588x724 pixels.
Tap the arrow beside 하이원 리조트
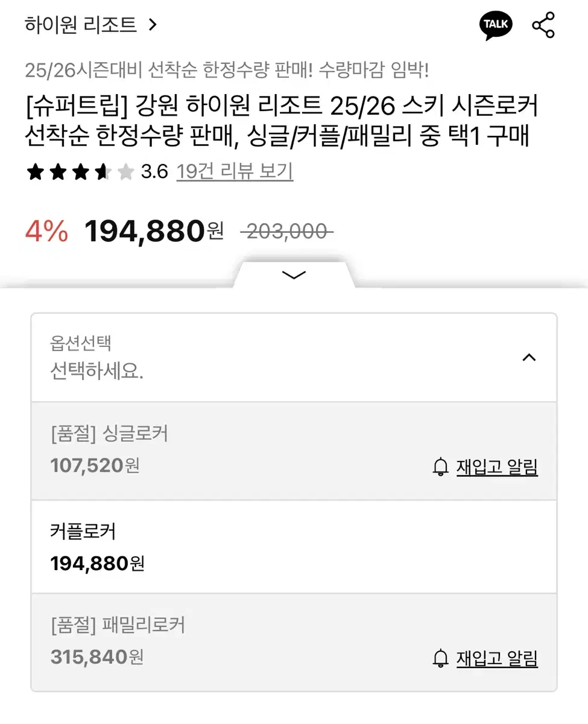tap(153, 25)
